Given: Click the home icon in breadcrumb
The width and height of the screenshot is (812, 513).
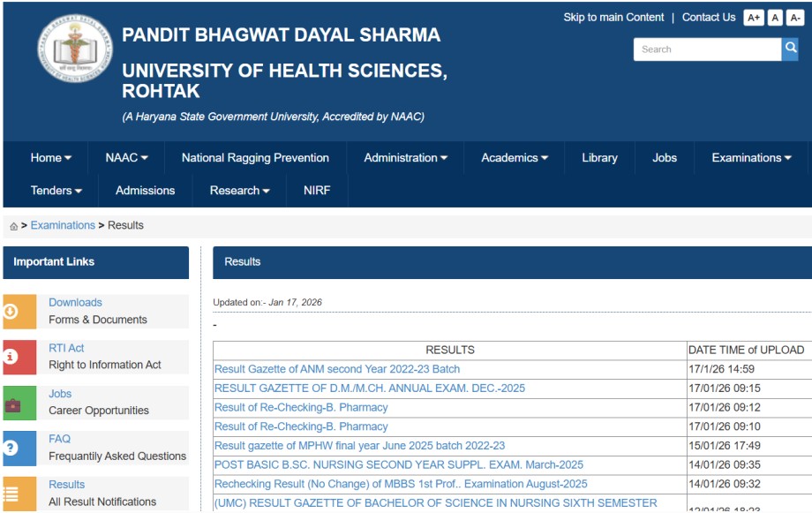Looking at the screenshot, I should (x=13, y=226).
